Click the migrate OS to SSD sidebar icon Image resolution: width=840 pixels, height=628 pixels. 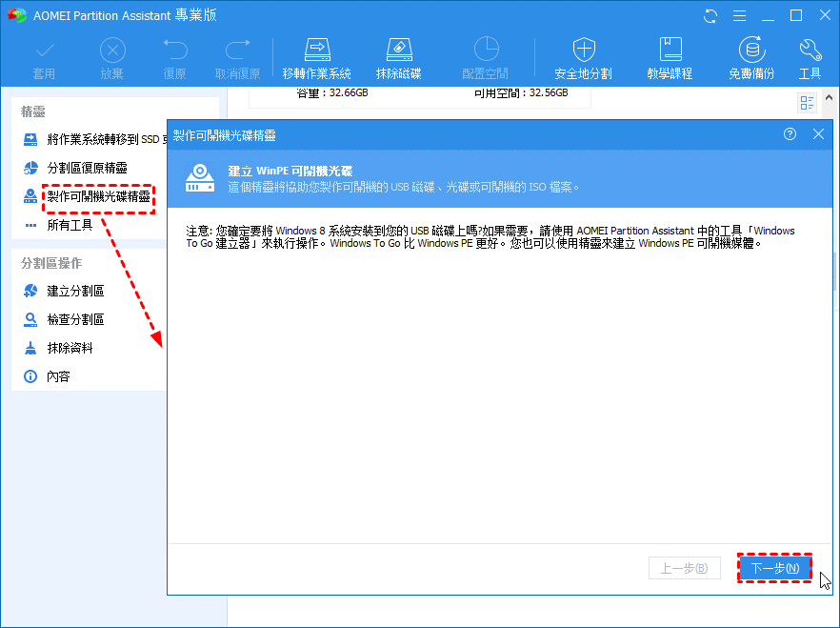coord(30,139)
